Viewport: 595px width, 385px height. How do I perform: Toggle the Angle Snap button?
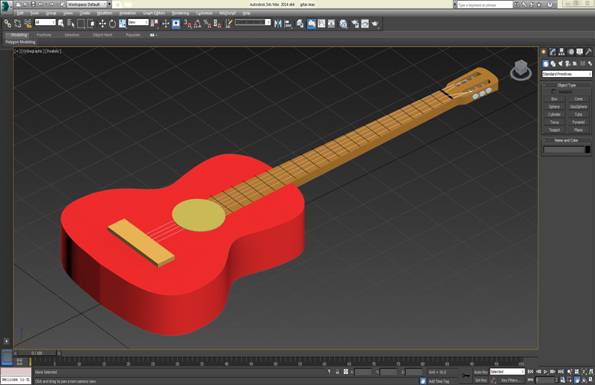pos(198,24)
